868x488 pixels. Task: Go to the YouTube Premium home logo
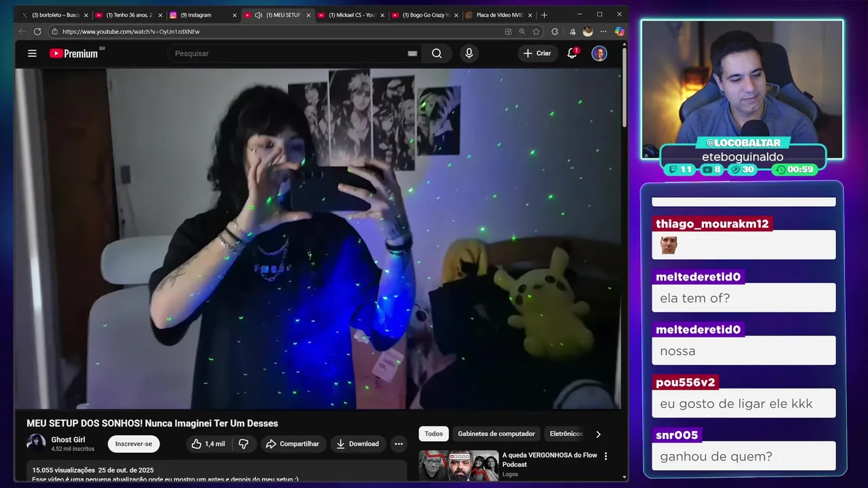(74, 54)
